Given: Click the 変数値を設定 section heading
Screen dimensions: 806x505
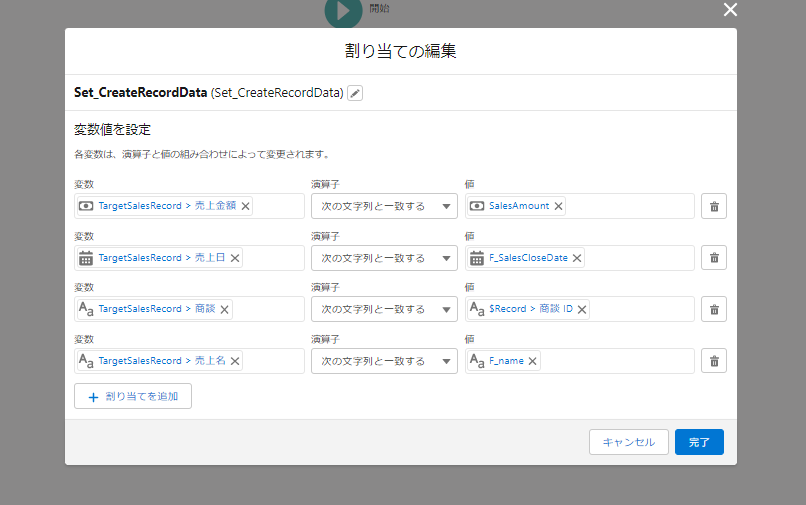Looking at the screenshot, I should pos(113,130).
